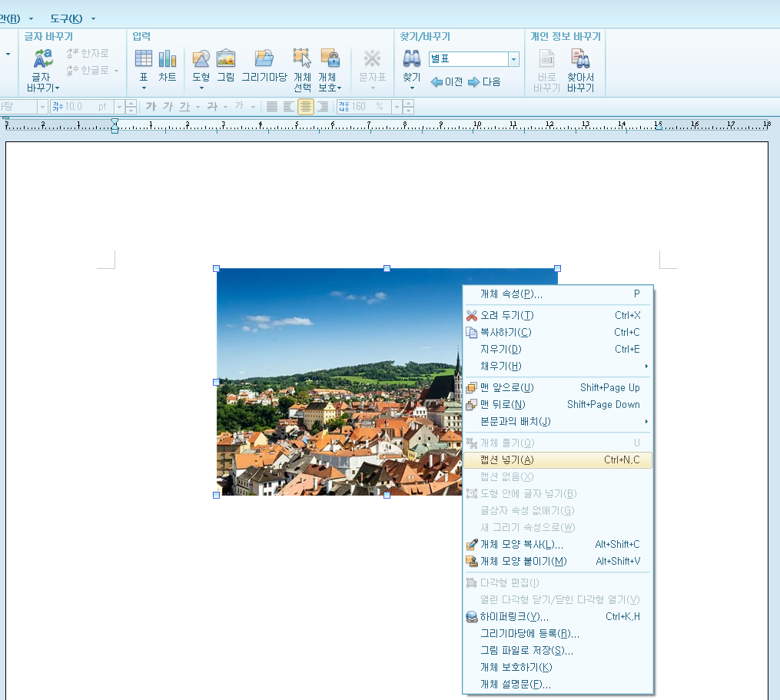Viewport: 780px width, 700px height.
Task: Choose 맨 앞으로(U) bring to front
Action: (558, 387)
